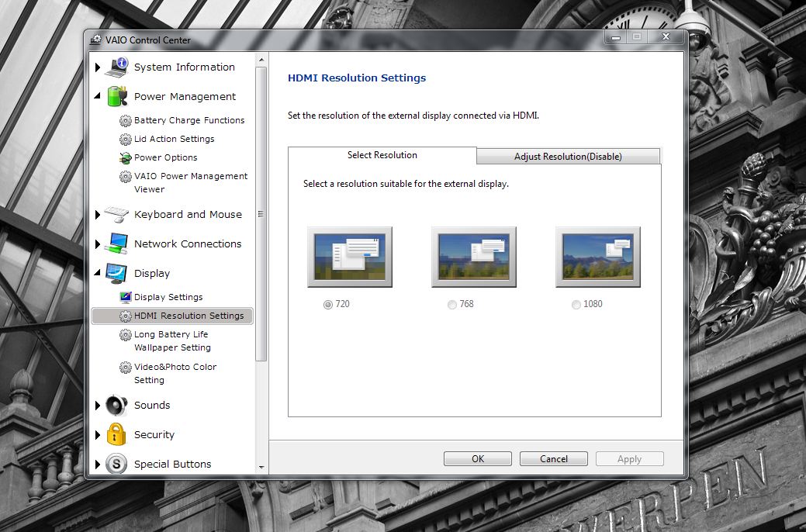
Task: Minimize the VAIO Control Center window
Action: 616,37
